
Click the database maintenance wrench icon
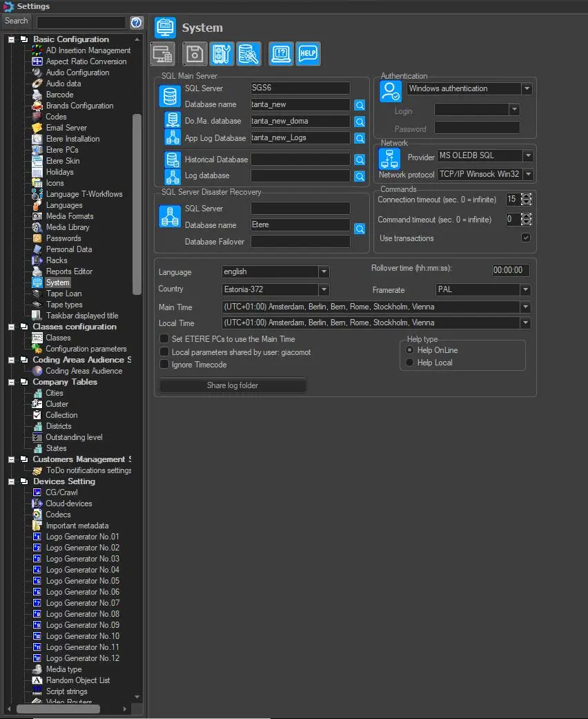248,53
